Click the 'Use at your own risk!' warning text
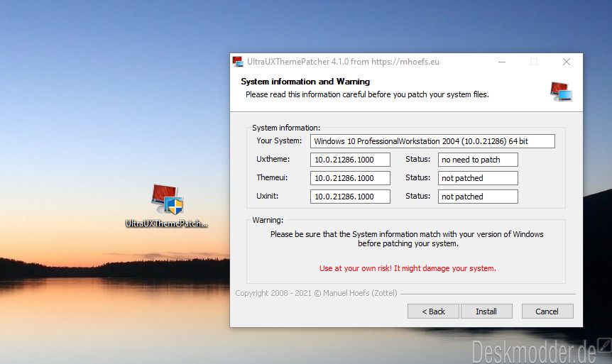The height and width of the screenshot is (364, 612). tap(408, 268)
